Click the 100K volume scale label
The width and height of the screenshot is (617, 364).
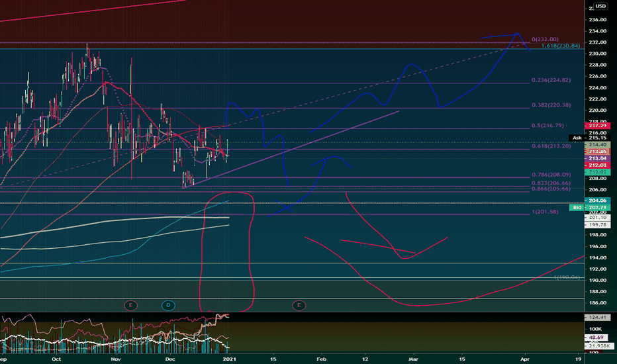(595, 329)
